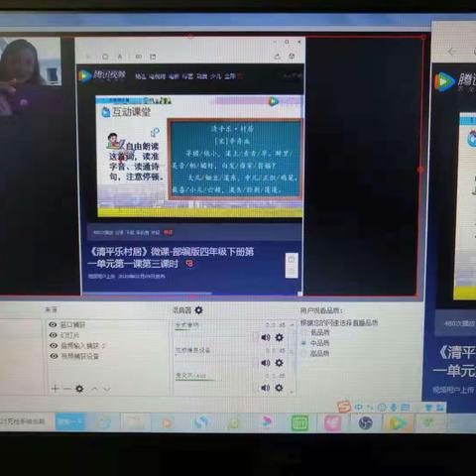This screenshot has width=476, height=476.
Task: Click the 互动课堂 video frame in preview
Action: tap(199, 156)
